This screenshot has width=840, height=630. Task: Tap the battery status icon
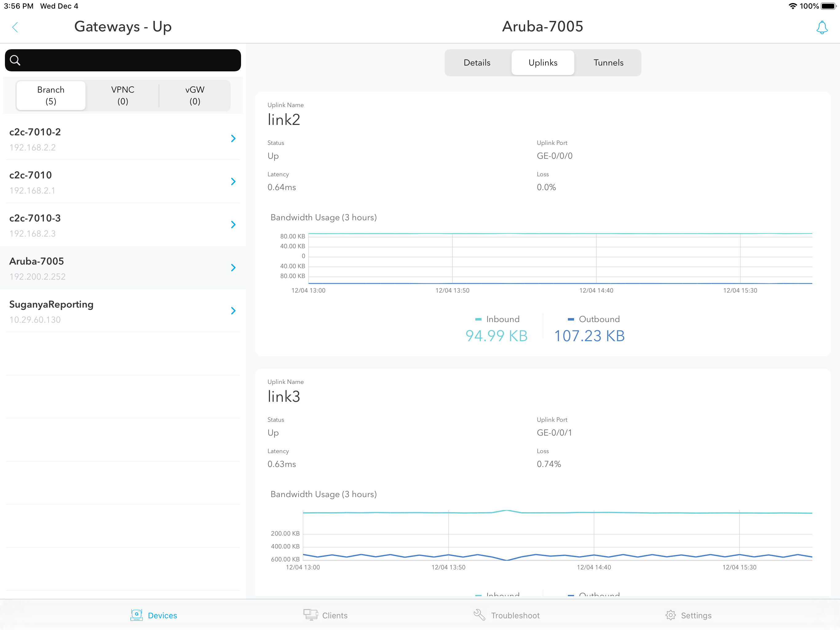point(829,6)
